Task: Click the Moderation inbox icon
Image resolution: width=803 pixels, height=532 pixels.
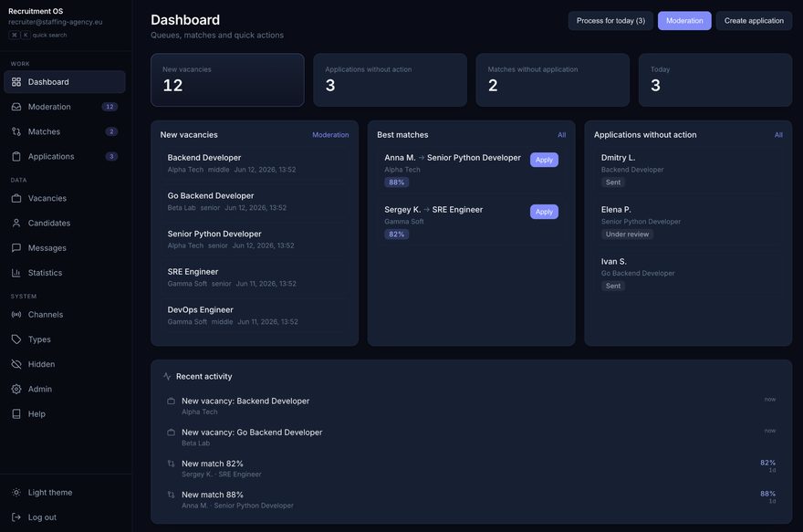Action: click(16, 107)
